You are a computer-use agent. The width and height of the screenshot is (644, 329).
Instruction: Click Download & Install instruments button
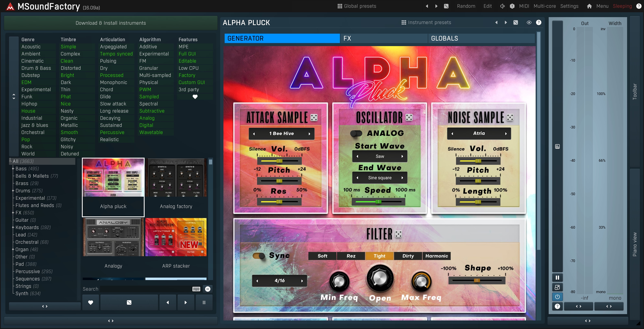[x=111, y=23]
